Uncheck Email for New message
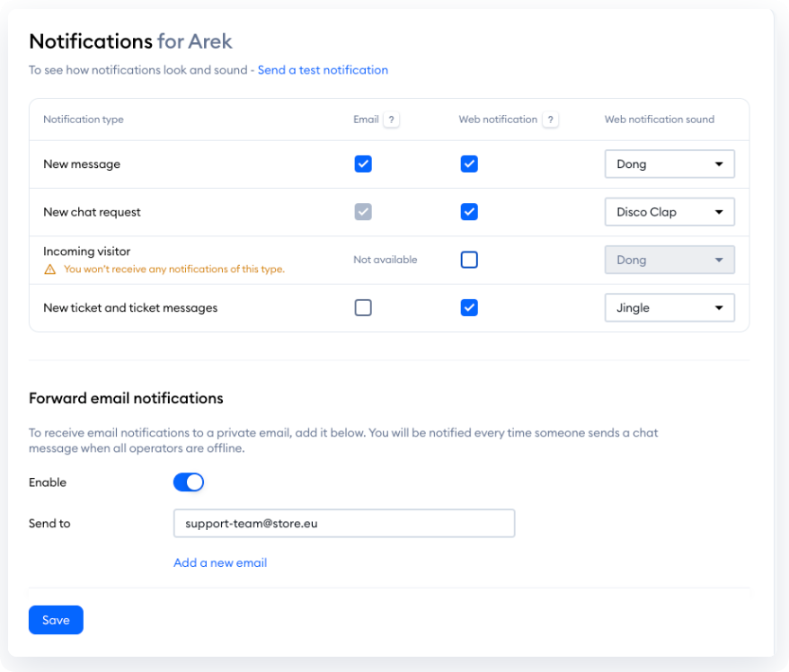789x672 pixels. (363, 164)
